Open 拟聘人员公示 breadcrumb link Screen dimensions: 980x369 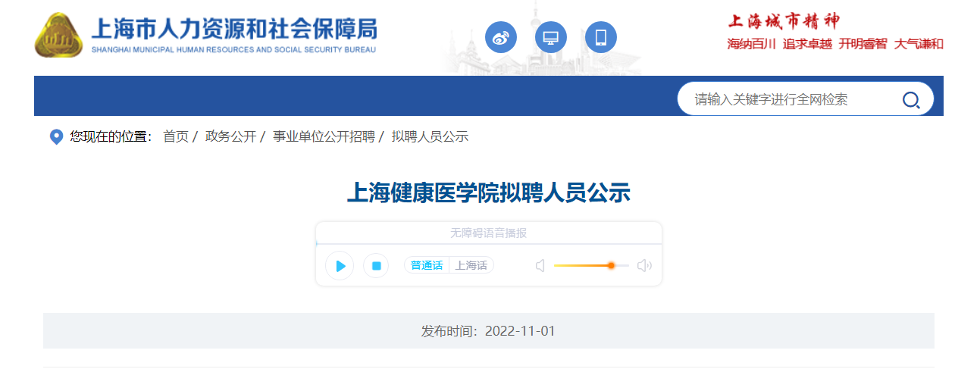pos(430,137)
